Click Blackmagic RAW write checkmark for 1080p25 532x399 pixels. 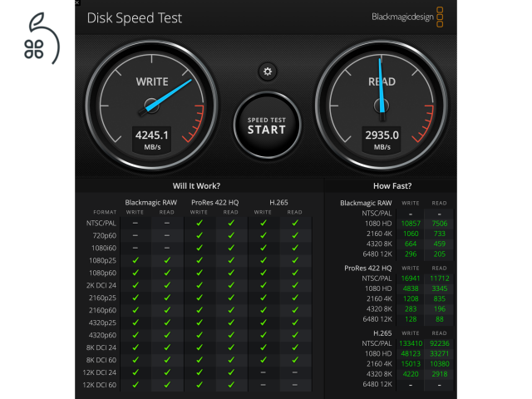pyautogui.click(x=135, y=260)
